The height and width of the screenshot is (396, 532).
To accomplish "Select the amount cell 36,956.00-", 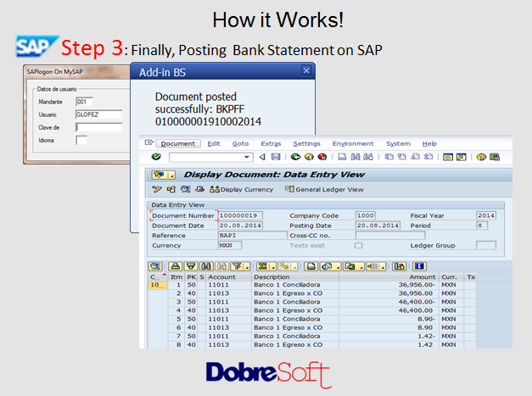I will (389, 285).
